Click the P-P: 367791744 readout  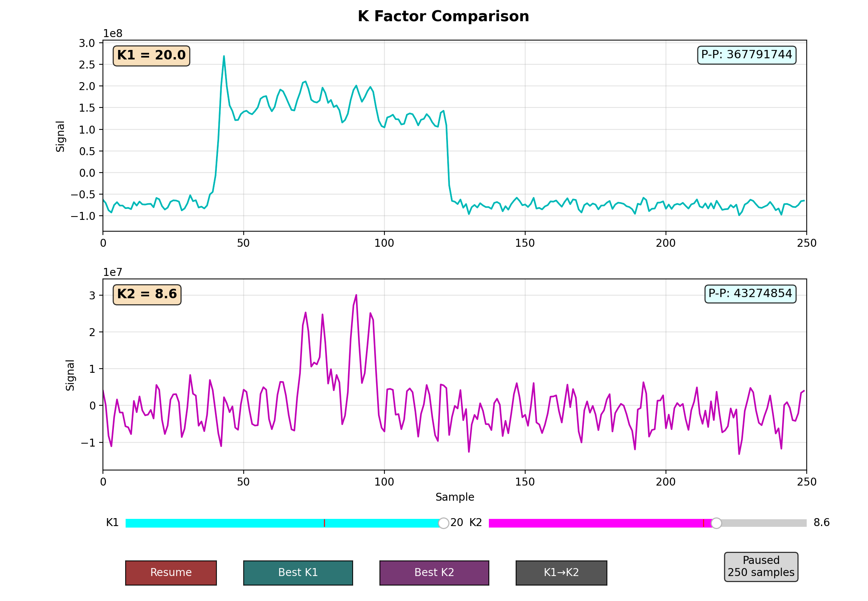[746, 55]
